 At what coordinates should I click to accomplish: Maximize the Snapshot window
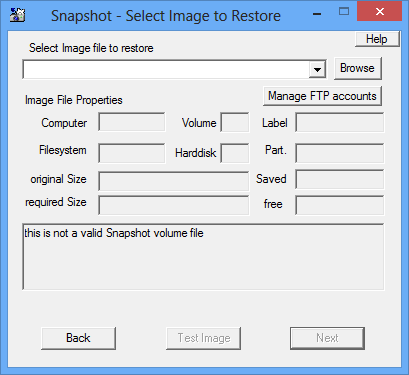(344, 12)
